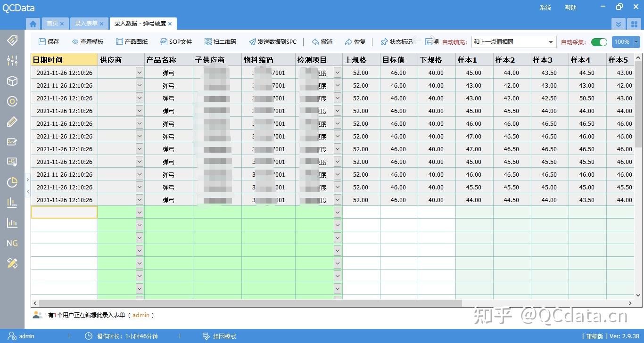
Task: Click the admin link above the status bar
Action: (x=141, y=315)
